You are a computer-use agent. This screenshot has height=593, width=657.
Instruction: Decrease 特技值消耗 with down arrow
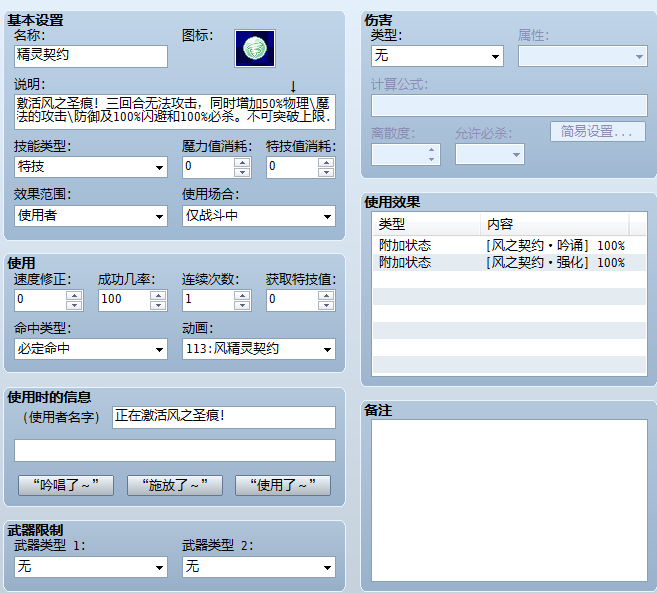coord(326,172)
